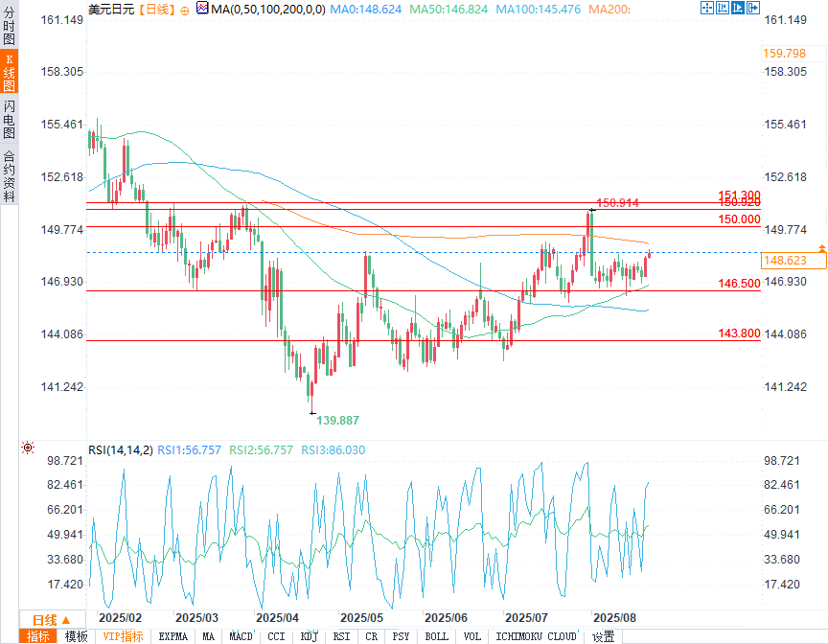Click the red sun icon beside RSI panel
The image size is (828, 644).
click(x=28, y=448)
